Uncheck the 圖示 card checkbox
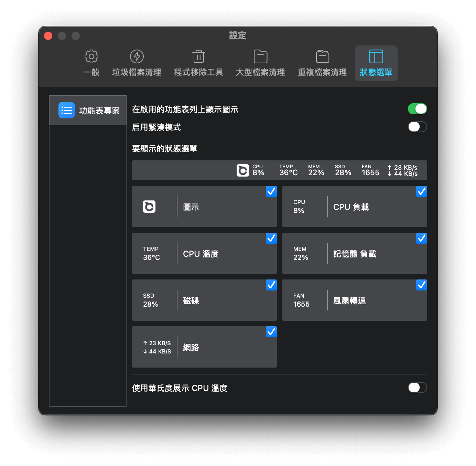The image size is (476, 466). [271, 191]
